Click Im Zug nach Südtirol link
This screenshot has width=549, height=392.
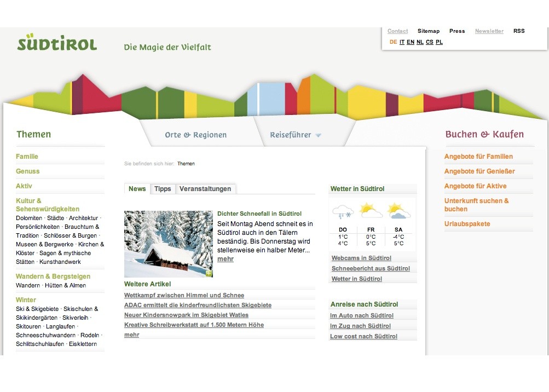[x=360, y=326]
